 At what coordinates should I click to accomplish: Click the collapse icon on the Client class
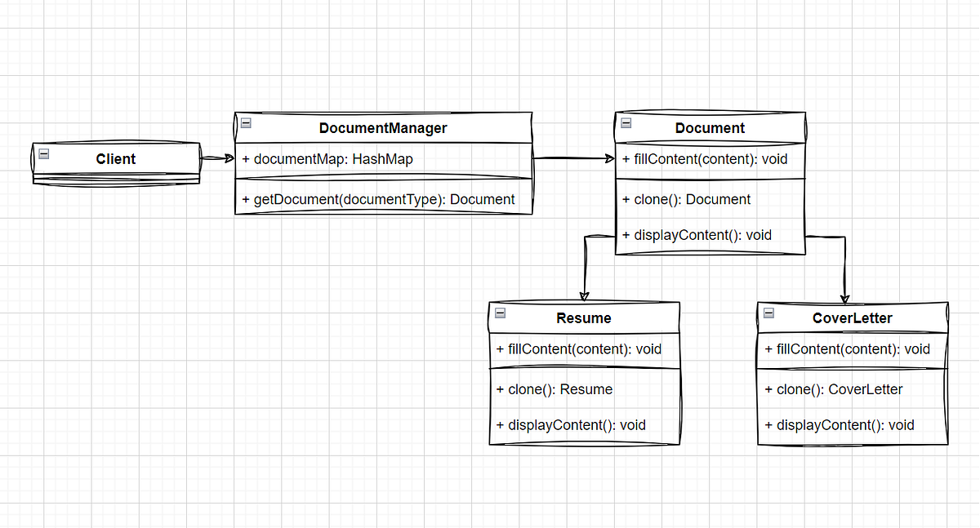42,153
